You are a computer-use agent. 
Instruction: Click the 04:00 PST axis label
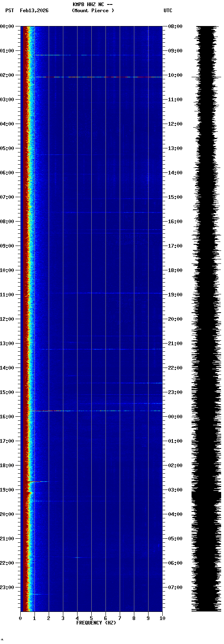(7, 124)
